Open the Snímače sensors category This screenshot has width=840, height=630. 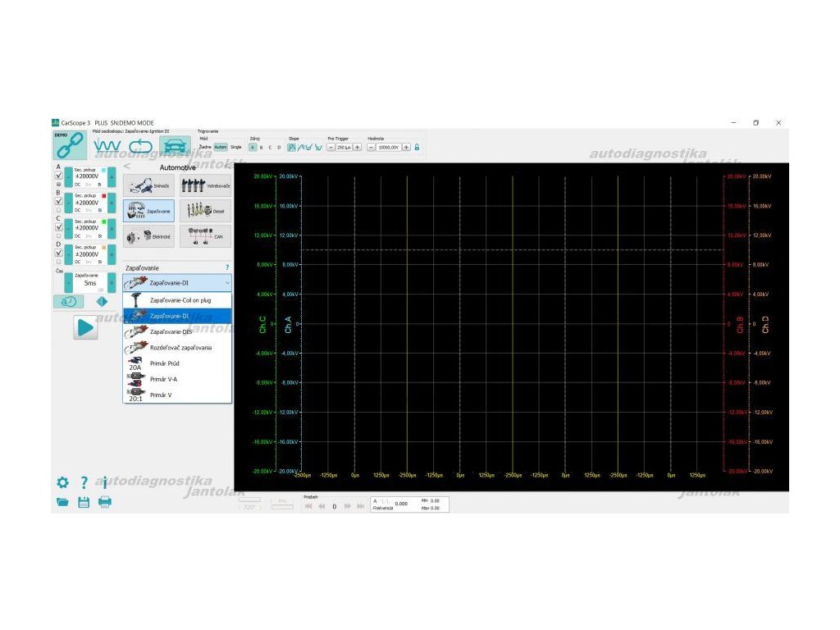[x=149, y=186]
